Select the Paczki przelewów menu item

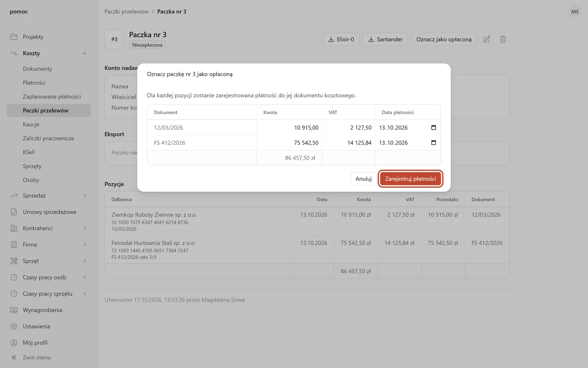49,110
